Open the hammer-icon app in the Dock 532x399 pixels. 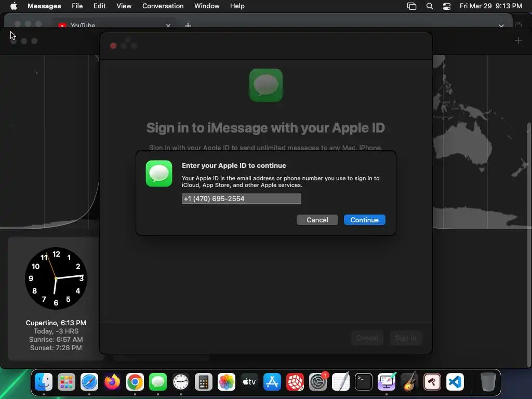pyautogui.click(x=432, y=382)
